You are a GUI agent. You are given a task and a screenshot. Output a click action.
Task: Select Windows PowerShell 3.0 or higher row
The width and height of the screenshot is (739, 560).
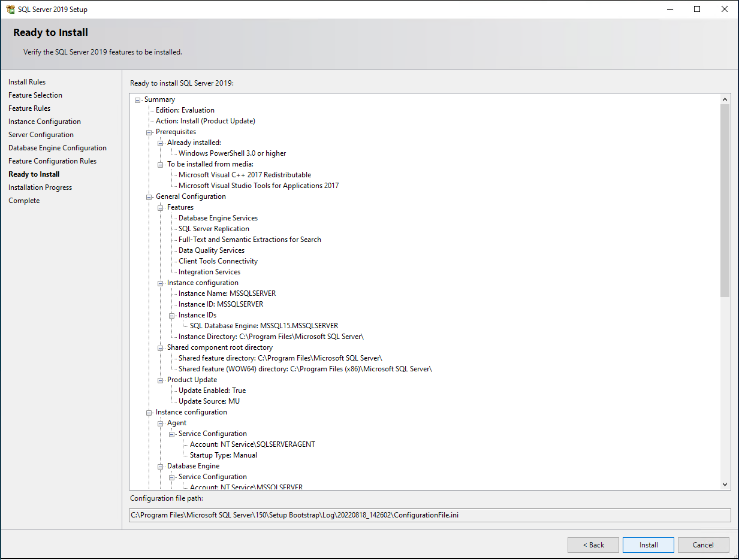pyautogui.click(x=233, y=153)
